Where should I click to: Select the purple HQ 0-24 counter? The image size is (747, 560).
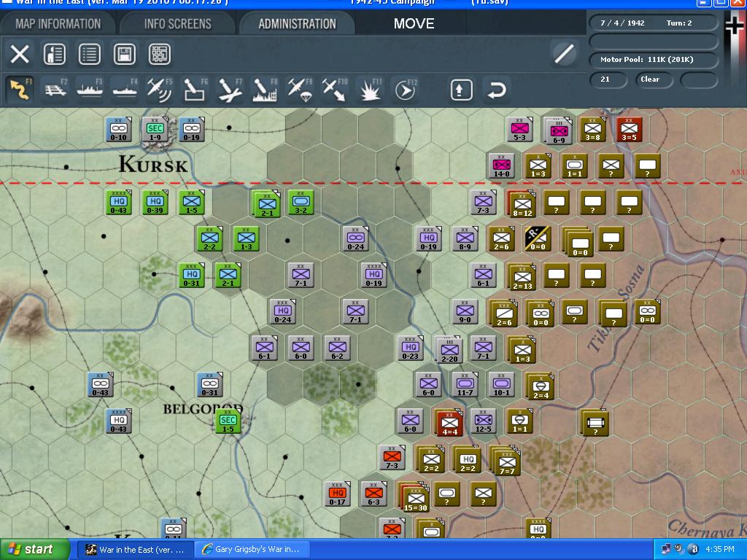pyautogui.click(x=282, y=312)
